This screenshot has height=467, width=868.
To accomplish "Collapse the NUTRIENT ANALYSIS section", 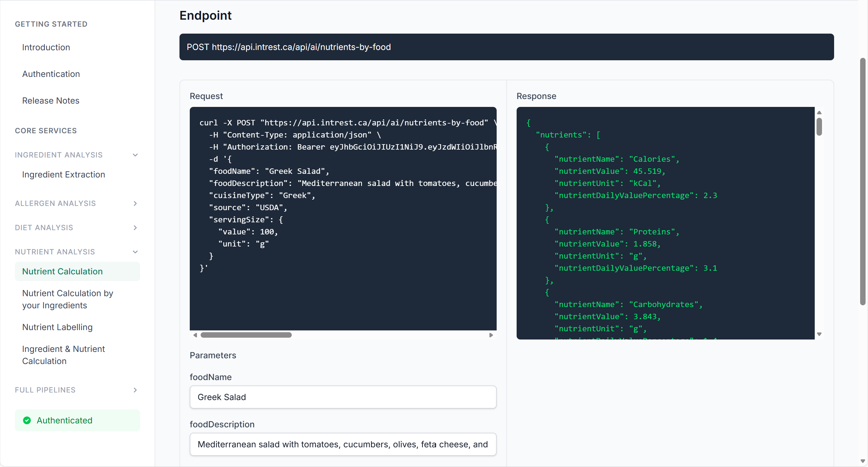I will point(135,252).
